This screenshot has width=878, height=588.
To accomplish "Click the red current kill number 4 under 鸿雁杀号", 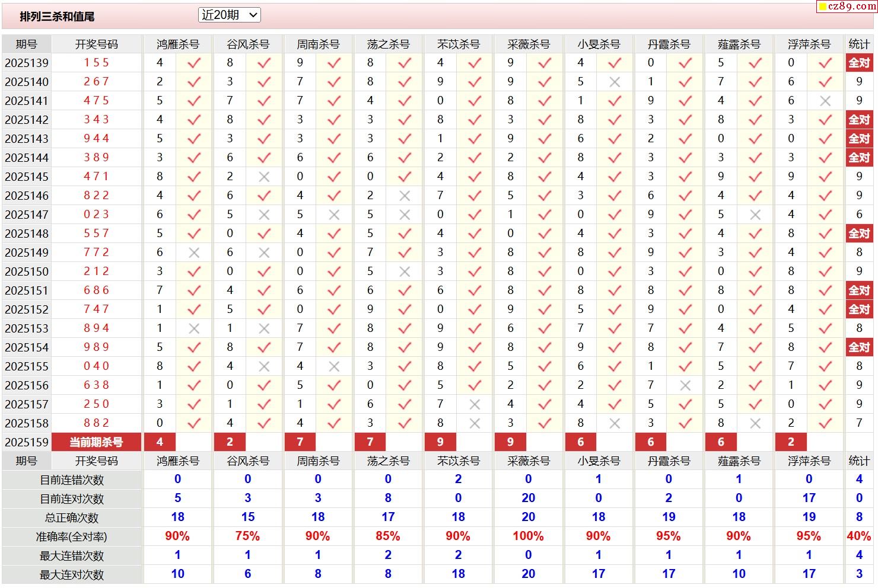I will (160, 442).
